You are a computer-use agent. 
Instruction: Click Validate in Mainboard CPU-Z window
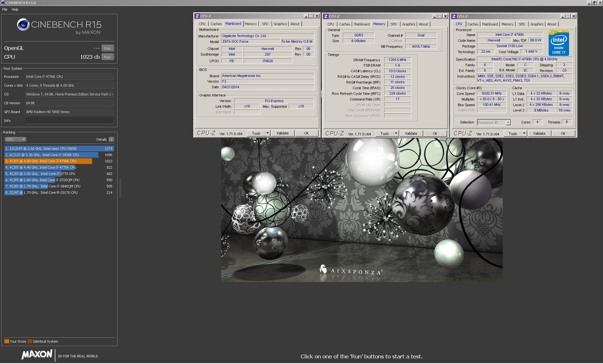[x=282, y=133]
